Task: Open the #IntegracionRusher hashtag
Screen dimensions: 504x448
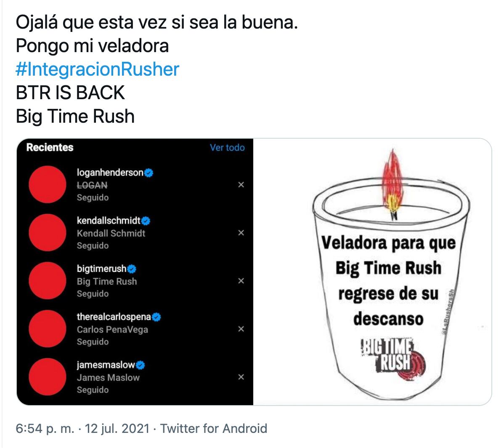Action: [x=98, y=69]
